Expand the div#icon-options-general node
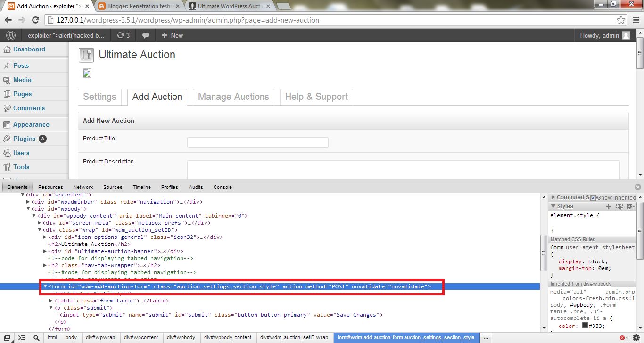This screenshot has height=343, width=644. pyautogui.click(x=45, y=237)
